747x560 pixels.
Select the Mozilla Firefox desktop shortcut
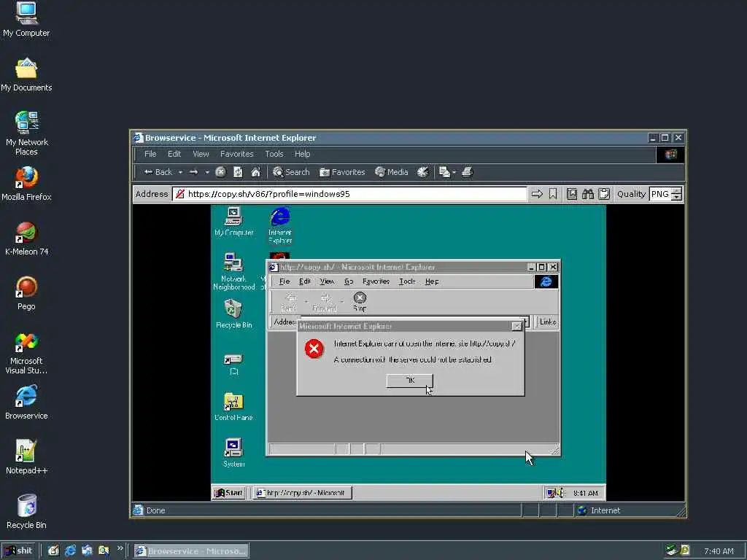coord(26,184)
